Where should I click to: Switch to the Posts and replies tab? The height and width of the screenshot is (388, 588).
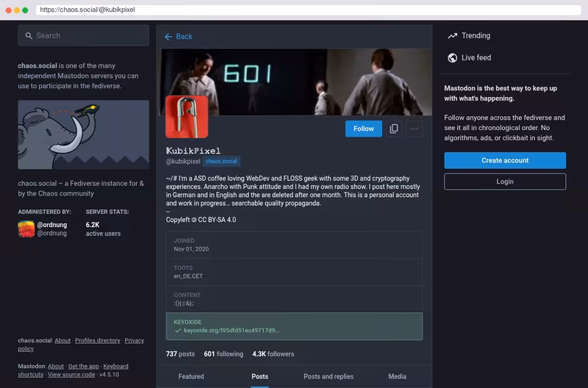point(329,376)
